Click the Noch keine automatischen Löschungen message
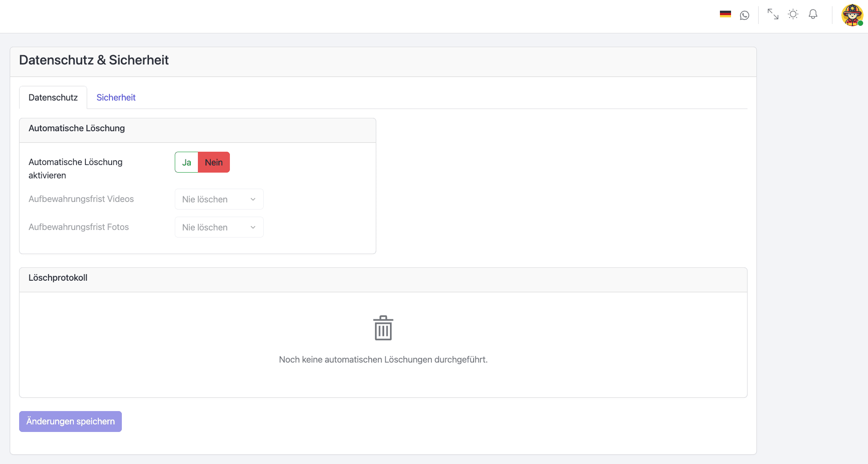 (383, 359)
